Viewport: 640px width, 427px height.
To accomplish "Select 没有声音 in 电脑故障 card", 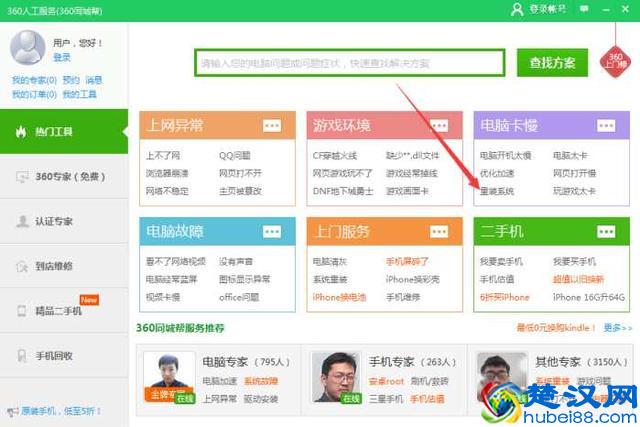I will (x=236, y=262).
